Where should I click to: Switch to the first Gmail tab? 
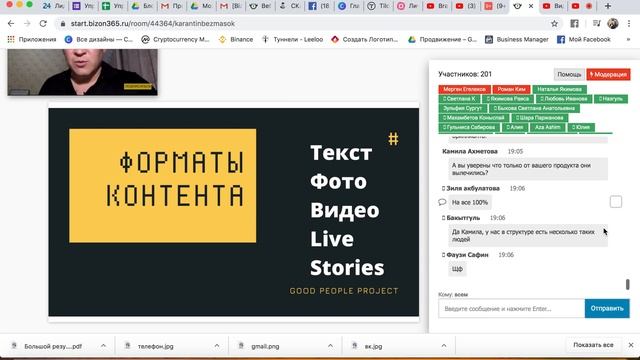[171, 6]
